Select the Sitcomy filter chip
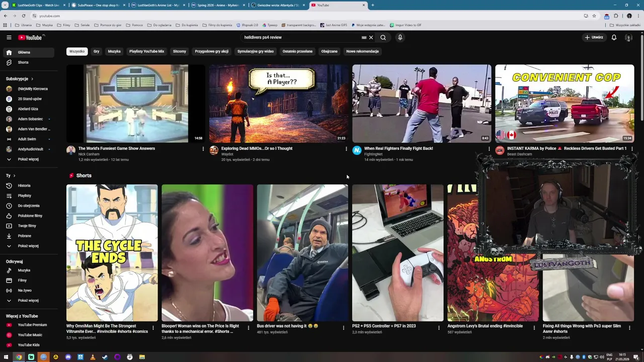 (x=180, y=51)
